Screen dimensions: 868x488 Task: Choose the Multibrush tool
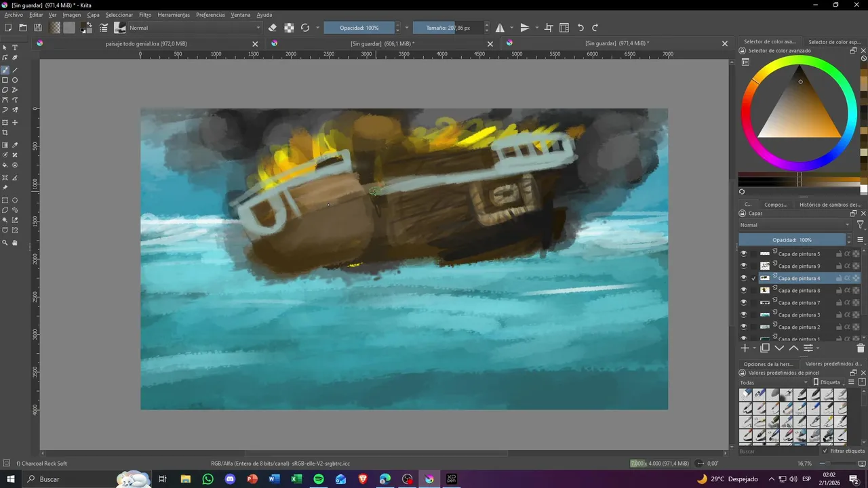tap(15, 110)
